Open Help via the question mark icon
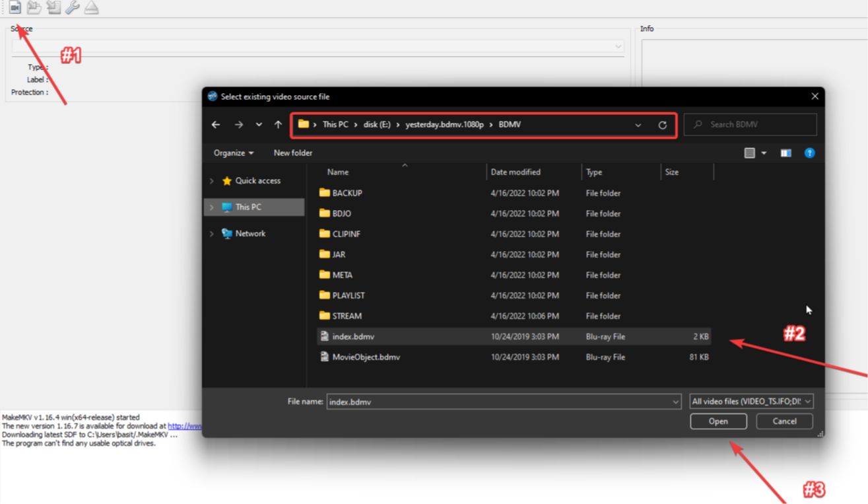This screenshot has height=504, width=868. tap(809, 153)
